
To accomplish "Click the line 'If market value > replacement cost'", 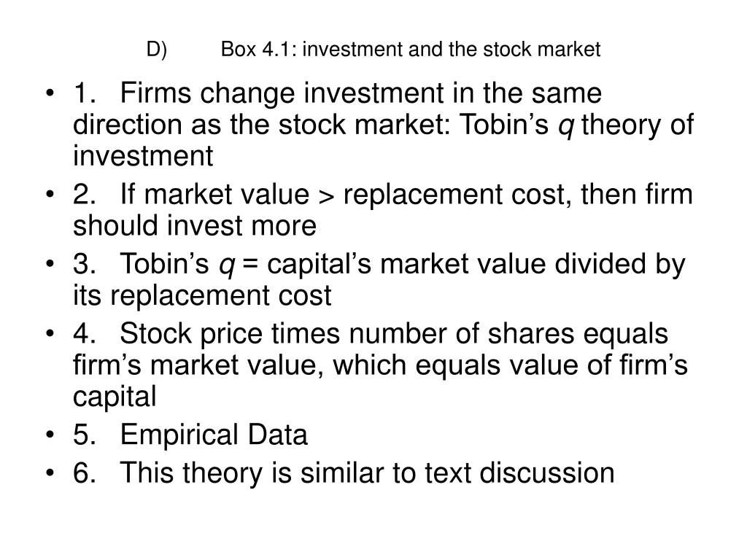I will [341, 194].
